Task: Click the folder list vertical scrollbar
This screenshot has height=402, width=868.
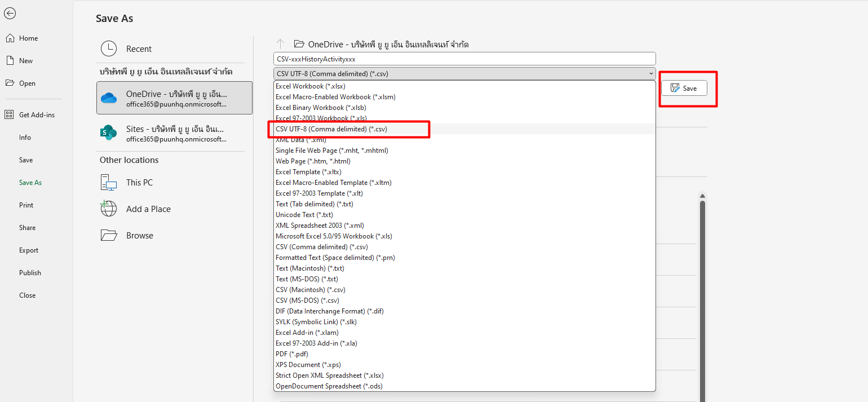Action: click(702, 301)
